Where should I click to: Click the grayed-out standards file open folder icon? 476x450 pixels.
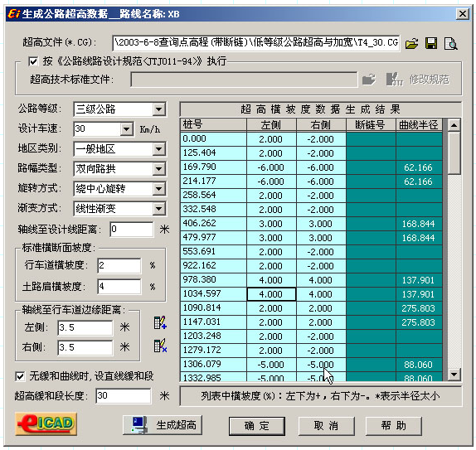(x=368, y=80)
